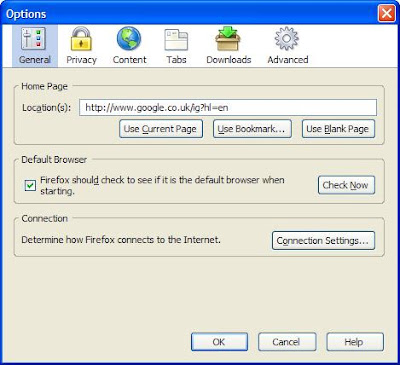
Task: Open Connection Settings... dialog
Action: [323, 240]
